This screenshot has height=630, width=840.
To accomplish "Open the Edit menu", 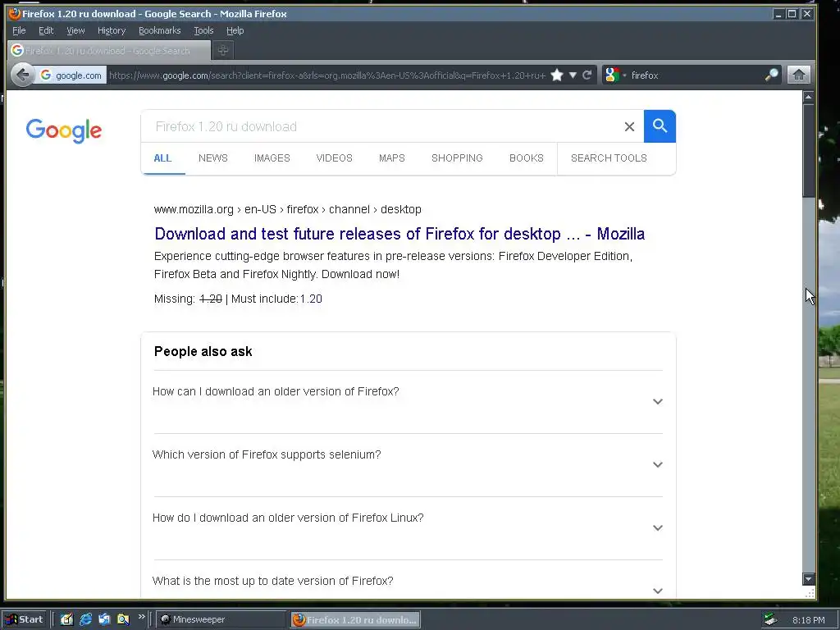I will tap(46, 30).
